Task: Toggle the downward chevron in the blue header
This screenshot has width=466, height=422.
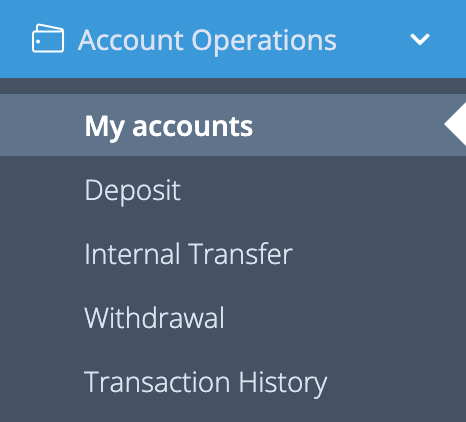Action: click(420, 39)
